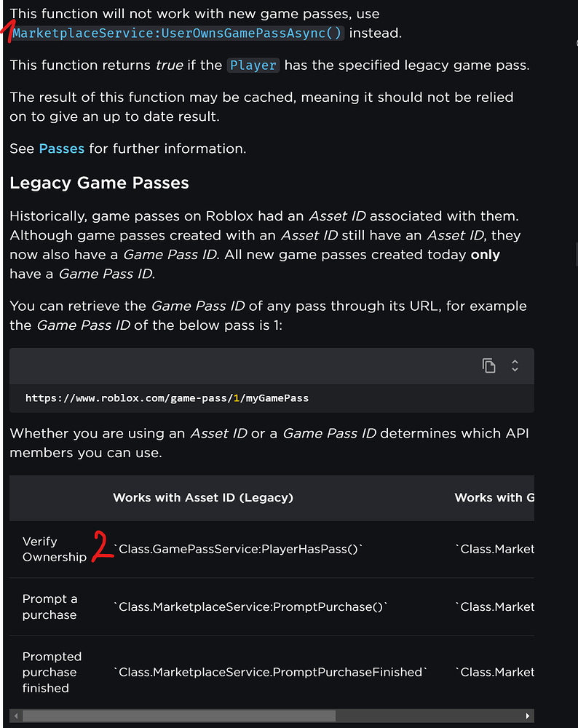Expand the code block with chevron icon

click(515, 366)
